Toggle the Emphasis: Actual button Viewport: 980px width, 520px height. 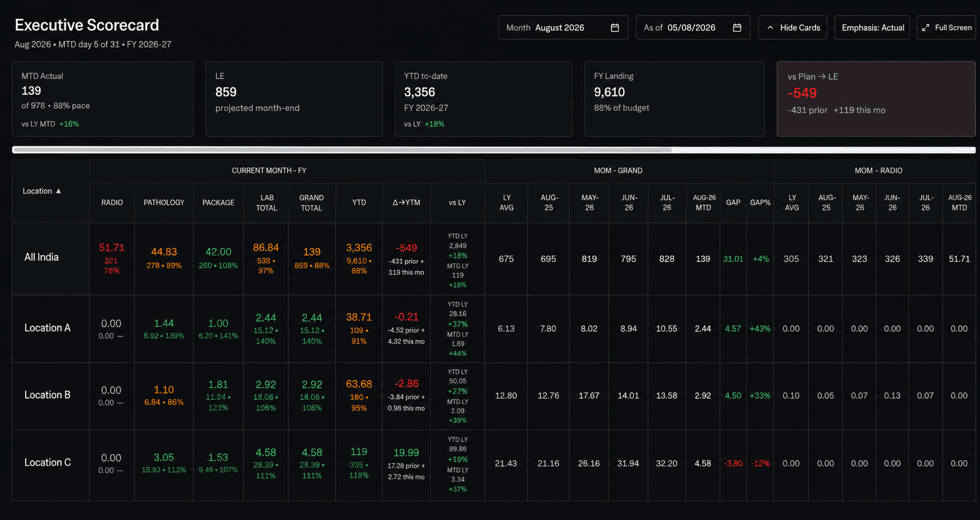click(872, 28)
